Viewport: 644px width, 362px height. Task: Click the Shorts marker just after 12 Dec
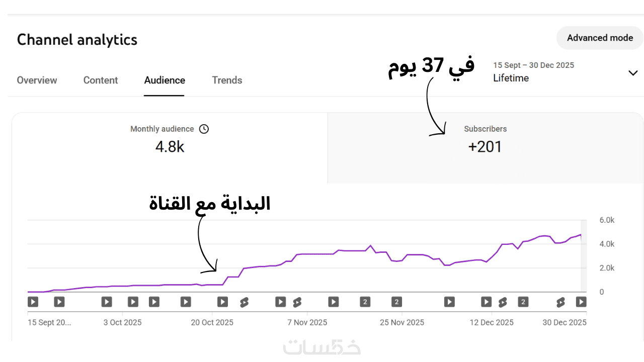tap(502, 302)
